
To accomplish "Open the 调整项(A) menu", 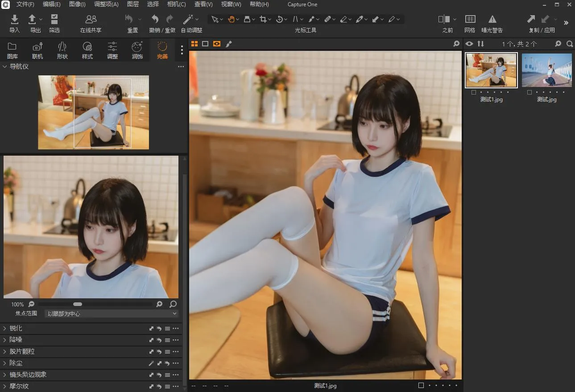I will point(106,4).
